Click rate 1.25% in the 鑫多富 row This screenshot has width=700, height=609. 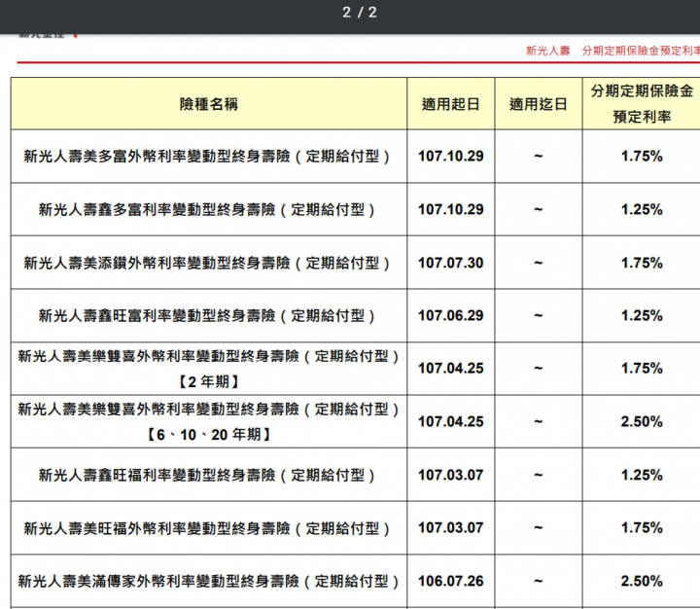click(x=642, y=209)
